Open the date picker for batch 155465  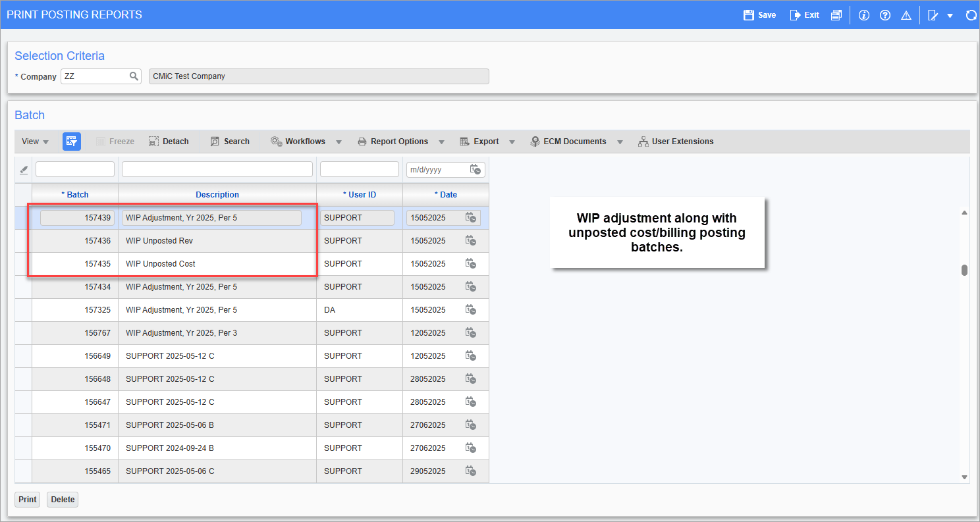tap(471, 471)
